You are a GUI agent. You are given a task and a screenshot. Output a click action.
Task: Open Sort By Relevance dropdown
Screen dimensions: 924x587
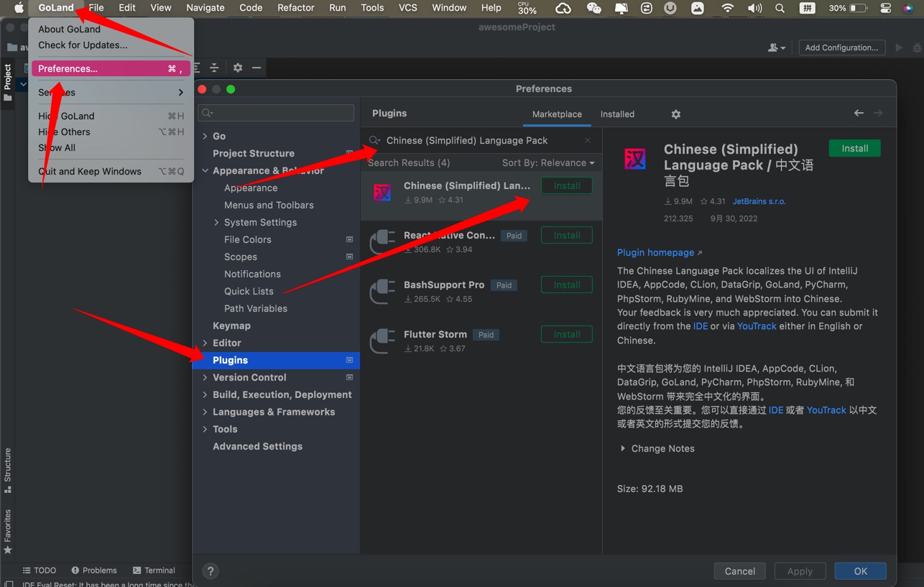548,163
